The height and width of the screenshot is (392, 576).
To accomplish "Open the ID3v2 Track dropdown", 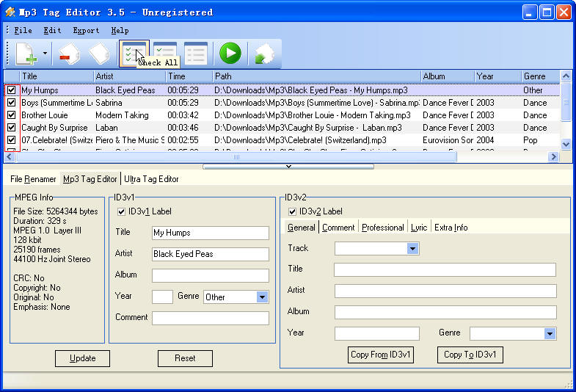I will (412, 248).
